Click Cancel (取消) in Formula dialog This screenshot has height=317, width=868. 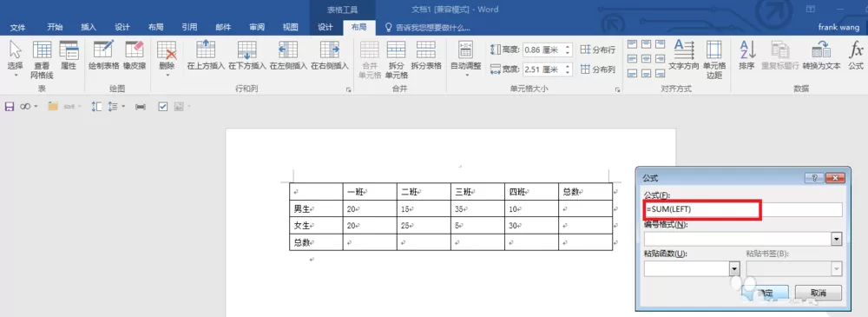(819, 293)
